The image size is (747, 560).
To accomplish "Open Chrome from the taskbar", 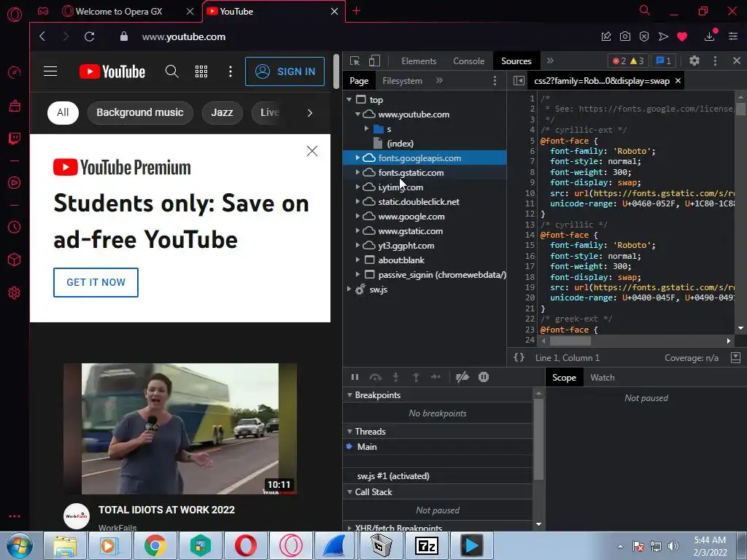I will 155,545.
